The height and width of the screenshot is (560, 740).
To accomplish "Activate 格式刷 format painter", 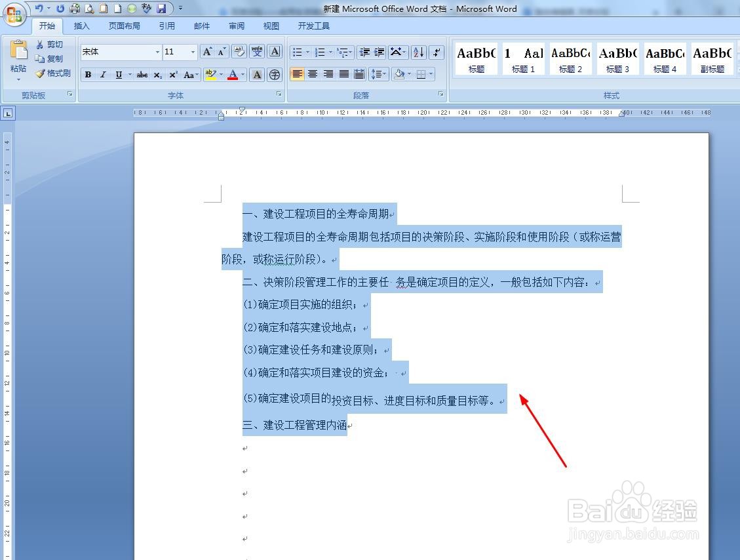I will coord(53,73).
